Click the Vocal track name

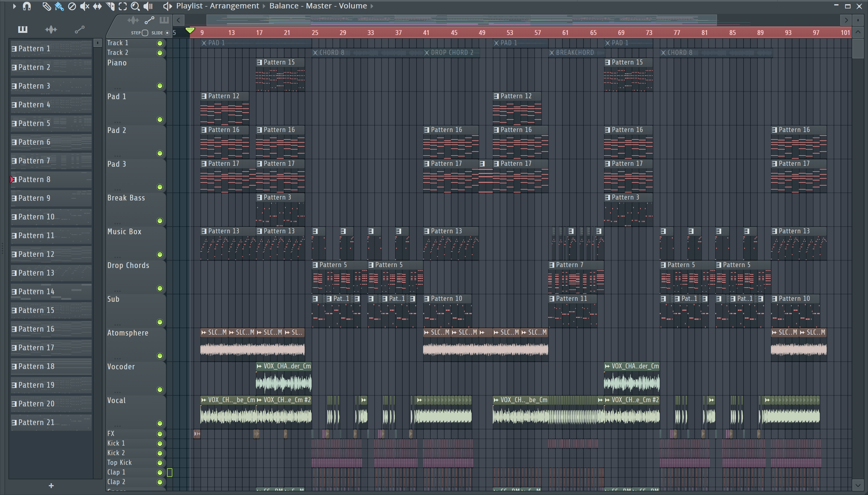[116, 400]
